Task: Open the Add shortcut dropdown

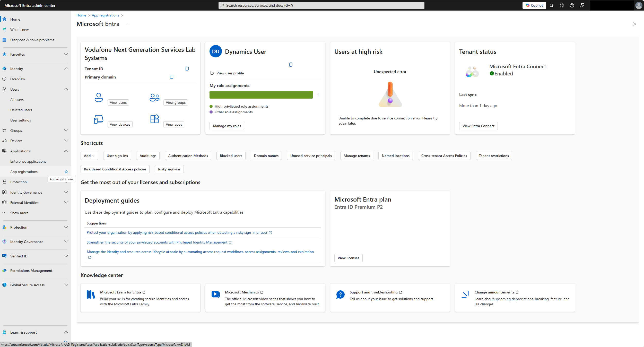Action: coord(89,156)
